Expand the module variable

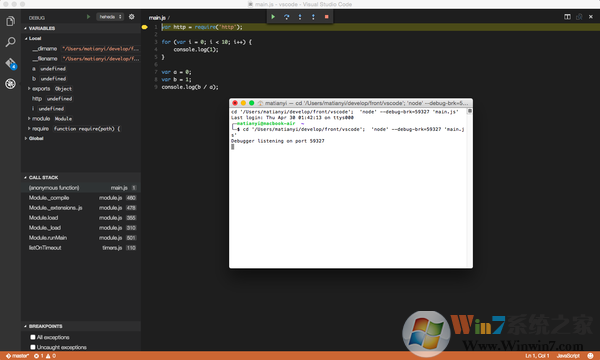[x=29, y=119]
